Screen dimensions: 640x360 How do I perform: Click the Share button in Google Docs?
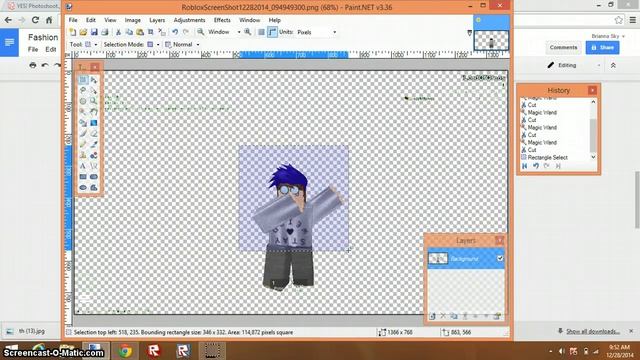602,47
